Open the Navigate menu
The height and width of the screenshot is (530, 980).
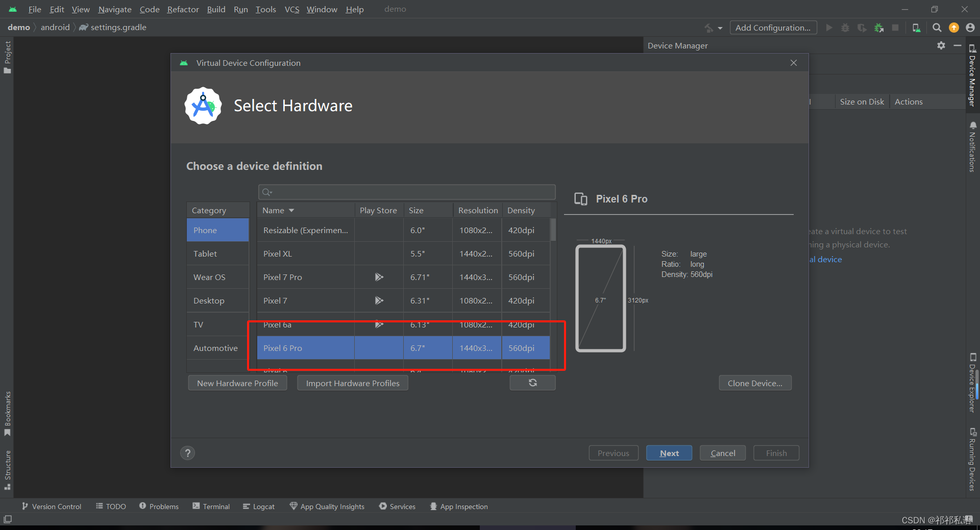coord(115,9)
